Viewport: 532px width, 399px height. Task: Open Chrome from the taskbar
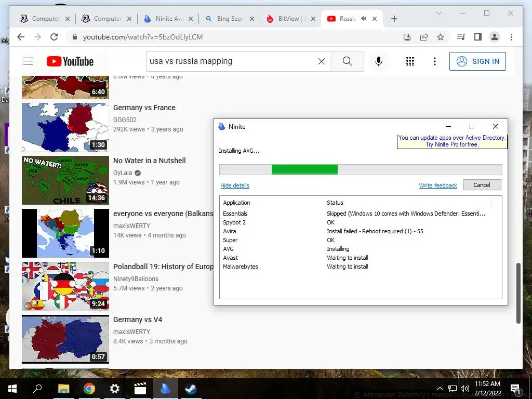[89, 389]
